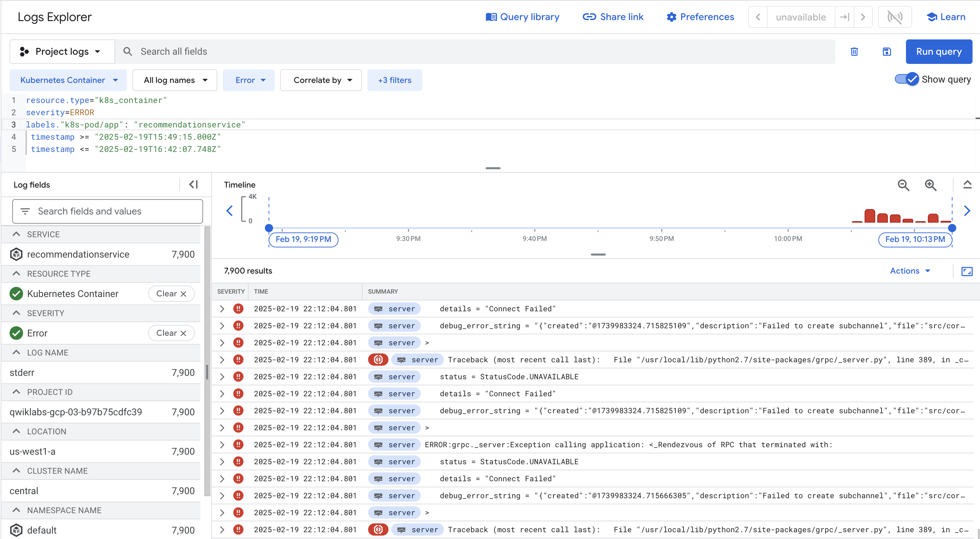Click the clear query trash icon
This screenshot has width=980, height=539.
[x=854, y=51]
